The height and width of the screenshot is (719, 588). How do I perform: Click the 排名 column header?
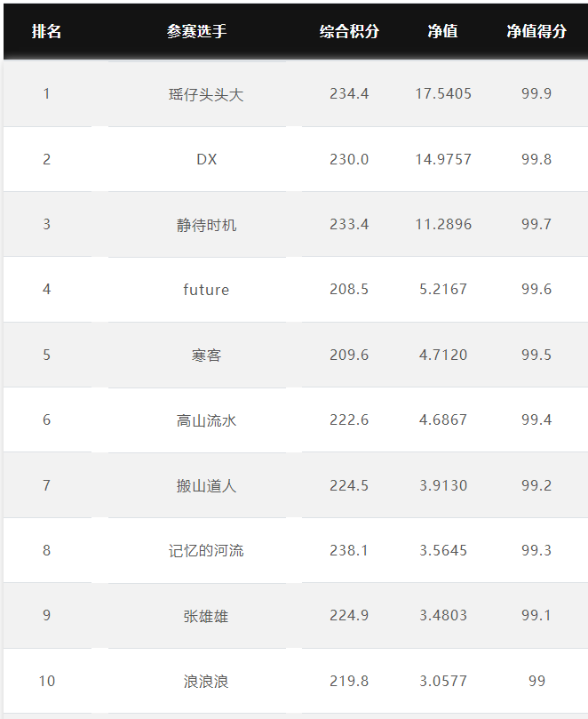click(x=46, y=31)
